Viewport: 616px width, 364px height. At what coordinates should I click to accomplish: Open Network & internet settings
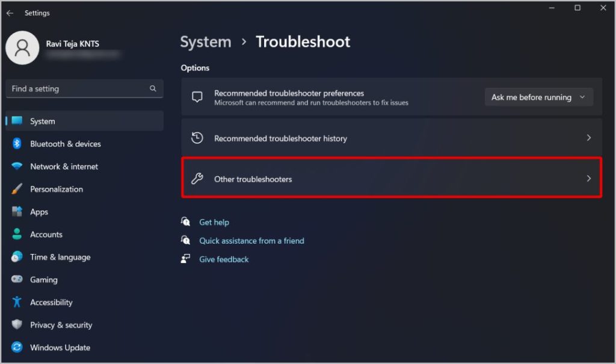pos(84,166)
